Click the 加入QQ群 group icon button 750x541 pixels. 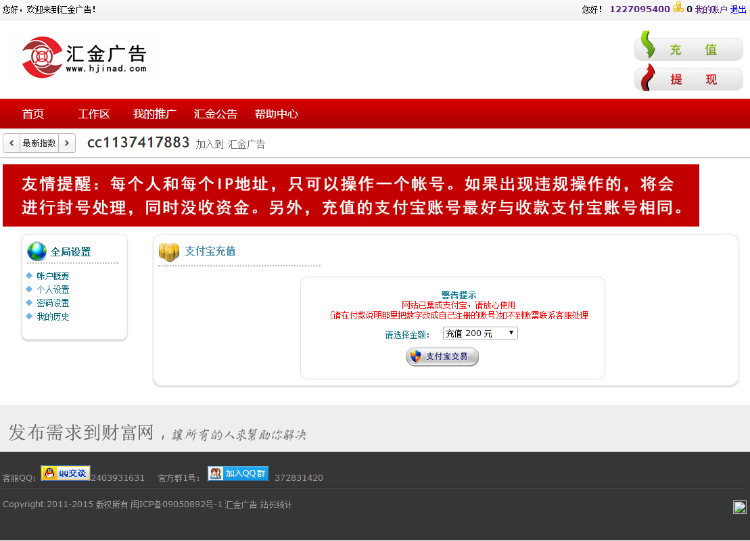point(238,474)
